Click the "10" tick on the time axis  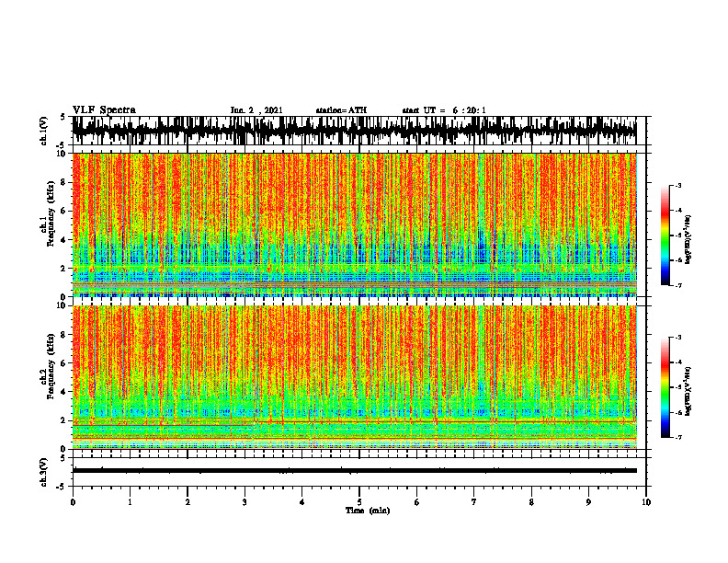pyautogui.click(x=646, y=502)
